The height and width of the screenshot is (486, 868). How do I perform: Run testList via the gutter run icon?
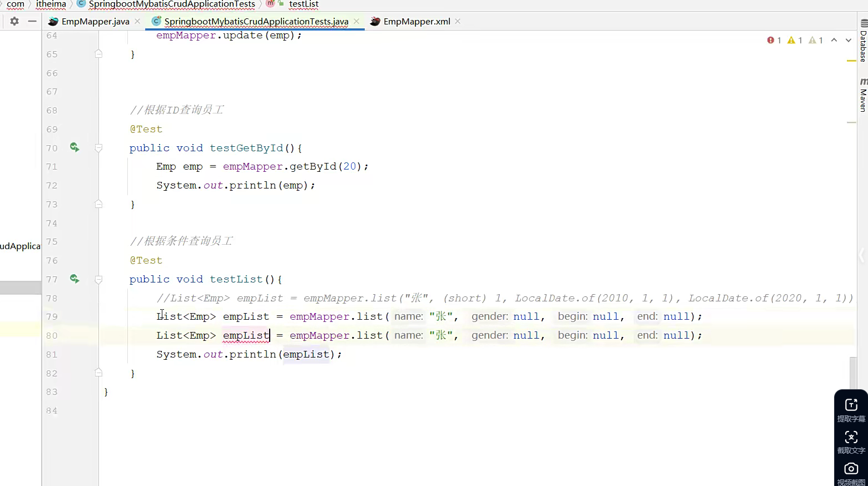tap(75, 279)
